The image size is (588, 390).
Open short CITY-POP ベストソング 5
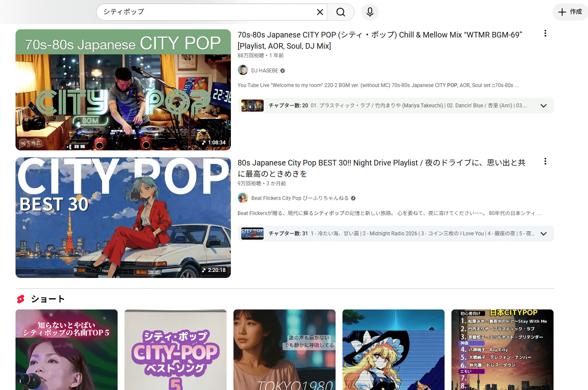pos(175,349)
